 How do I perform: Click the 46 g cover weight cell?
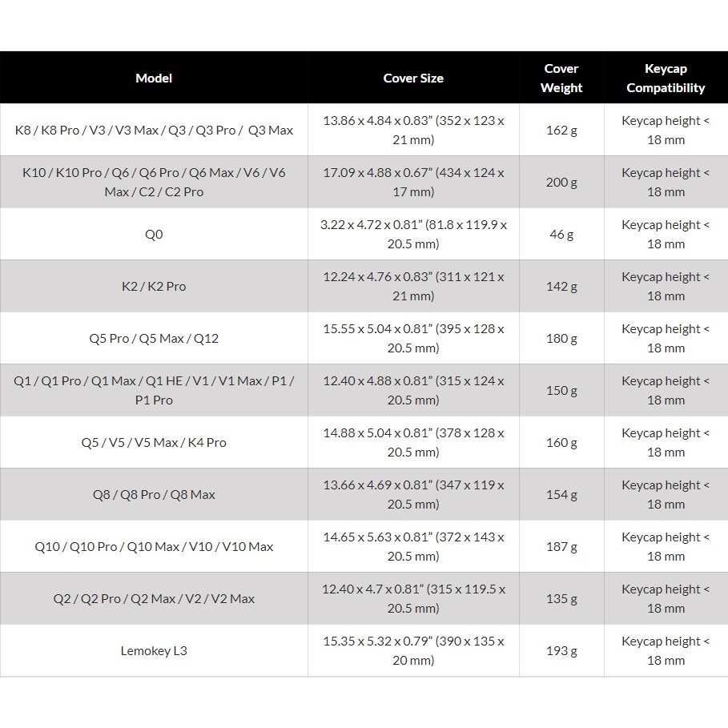561,235
